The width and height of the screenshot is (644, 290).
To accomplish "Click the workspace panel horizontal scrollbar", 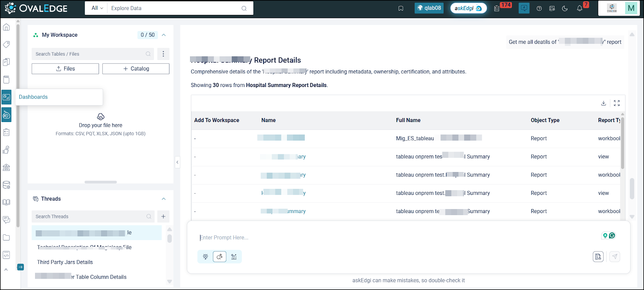I will (x=101, y=182).
